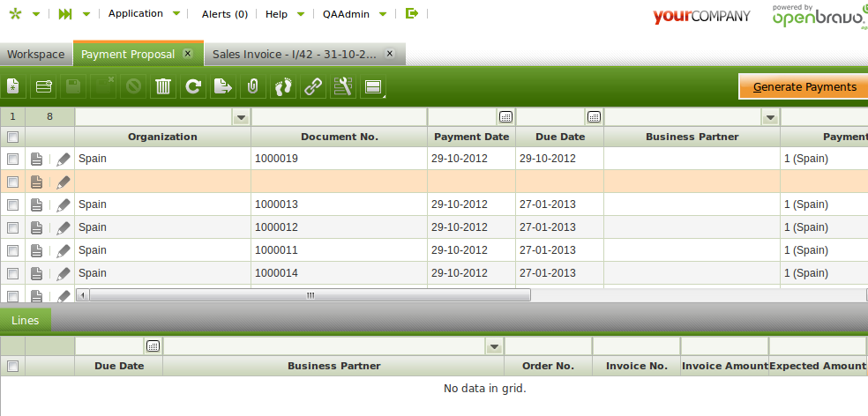Click the New Record toolbar icon
This screenshot has width=868, height=416.
(x=13, y=86)
